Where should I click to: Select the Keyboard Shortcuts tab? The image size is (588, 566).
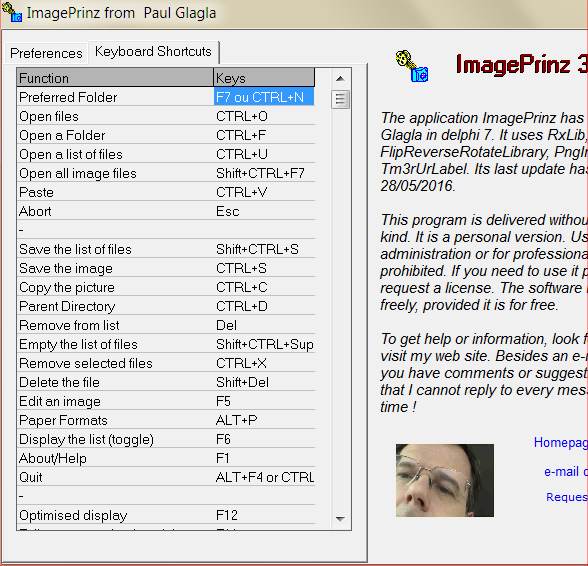(153, 51)
